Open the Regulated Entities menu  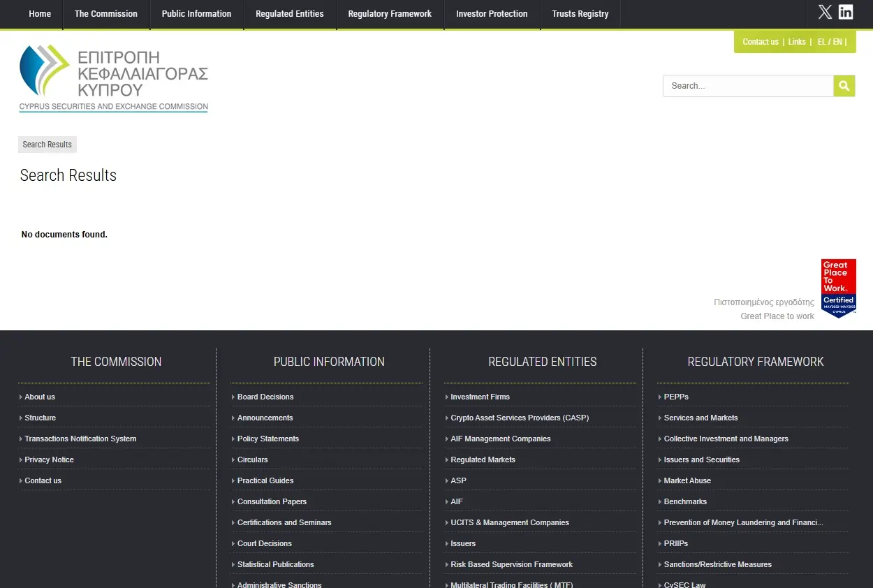click(289, 14)
